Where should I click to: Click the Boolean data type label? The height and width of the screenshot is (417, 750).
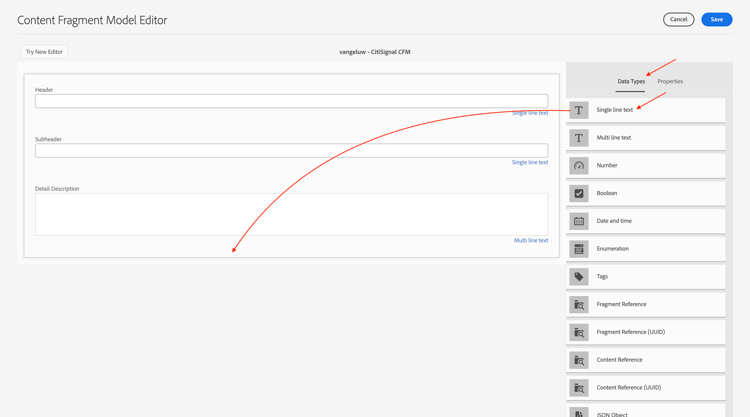click(x=607, y=193)
